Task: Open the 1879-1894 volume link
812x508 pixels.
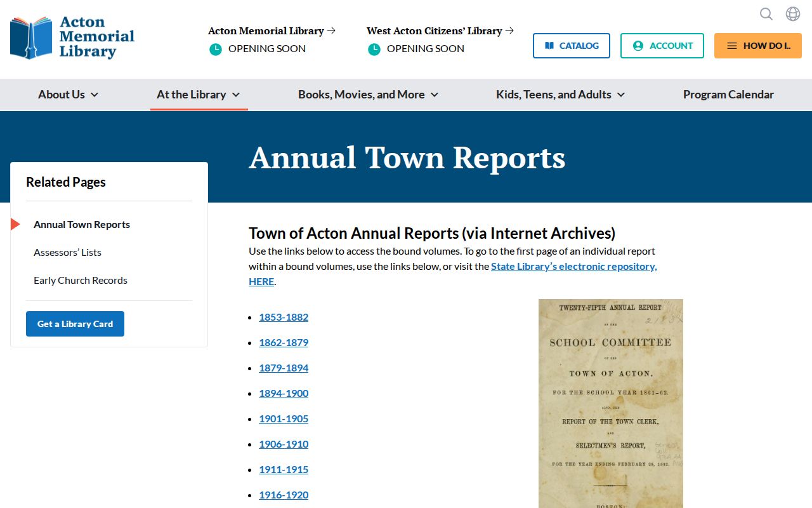Action: 284,368
